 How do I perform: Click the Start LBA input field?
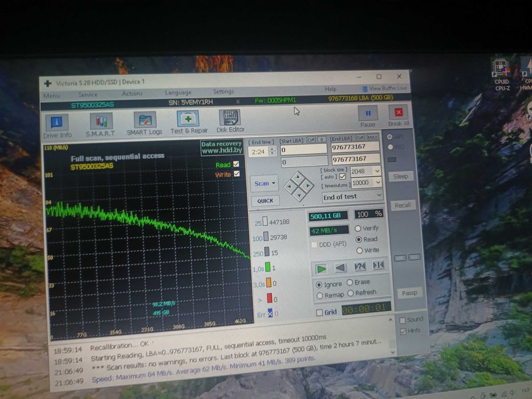pos(303,149)
